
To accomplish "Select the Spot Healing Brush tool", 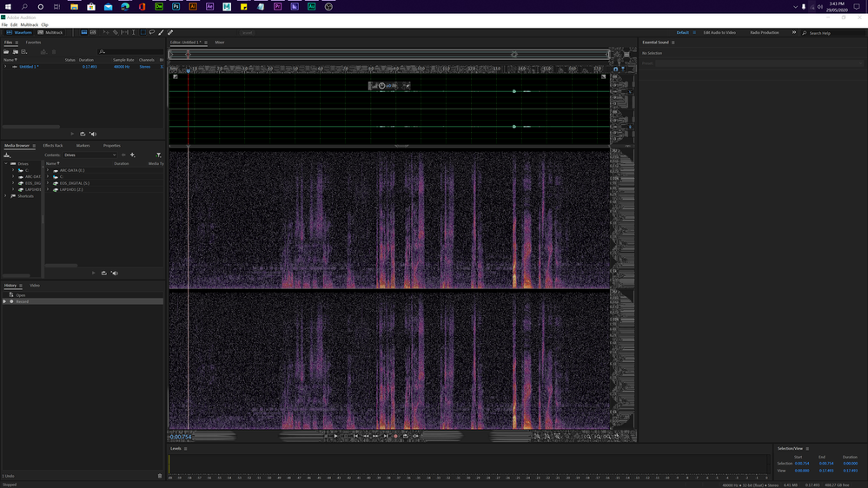I will (x=170, y=33).
